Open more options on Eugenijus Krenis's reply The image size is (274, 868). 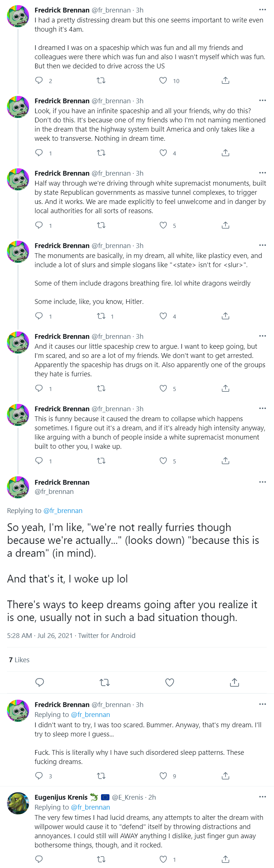click(262, 797)
